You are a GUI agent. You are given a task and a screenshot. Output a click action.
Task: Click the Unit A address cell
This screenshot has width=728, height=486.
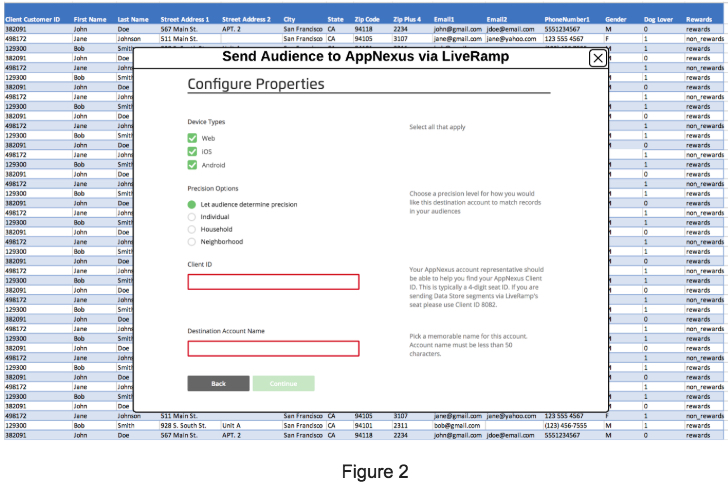pyautogui.click(x=231, y=426)
